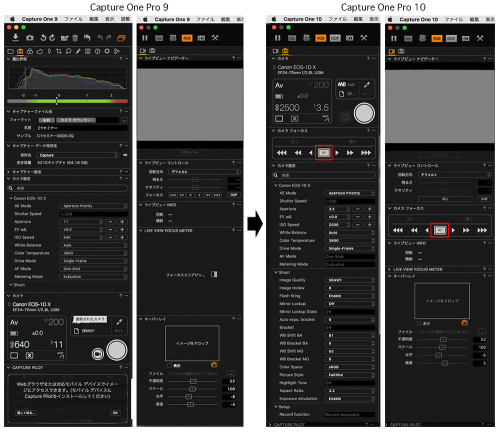
Task: Open Apple menu above Capture One 10 camera window
Action: (x=274, y=19)
